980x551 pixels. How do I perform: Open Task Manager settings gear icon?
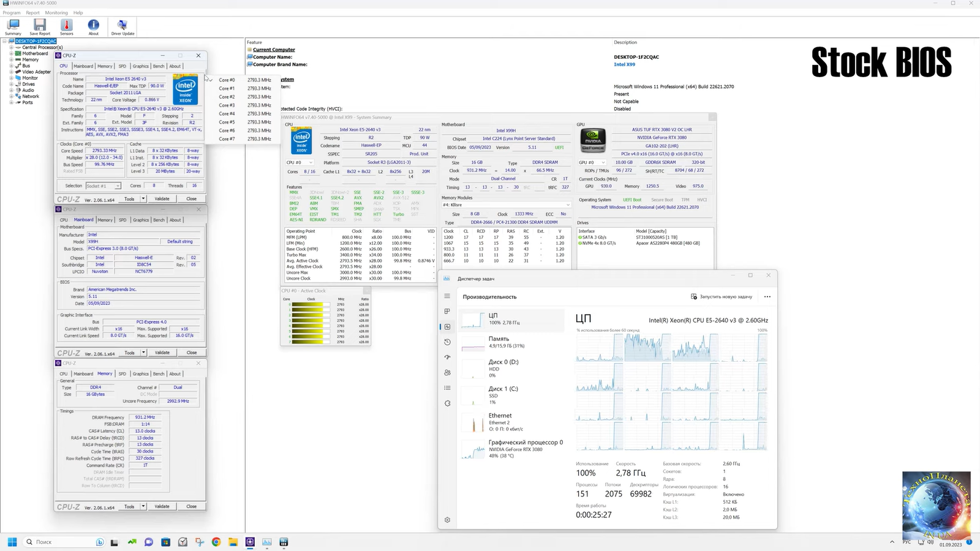pyautogui.click(x=447, y=520)
